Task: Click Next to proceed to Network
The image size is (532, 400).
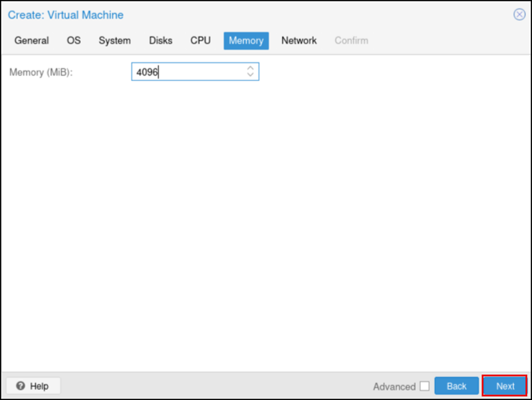Action: pyautogui.click(x=505, y=386)
